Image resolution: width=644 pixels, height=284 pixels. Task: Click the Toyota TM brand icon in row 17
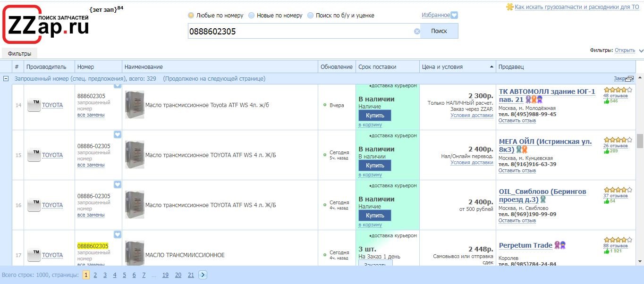pos(34,255)
